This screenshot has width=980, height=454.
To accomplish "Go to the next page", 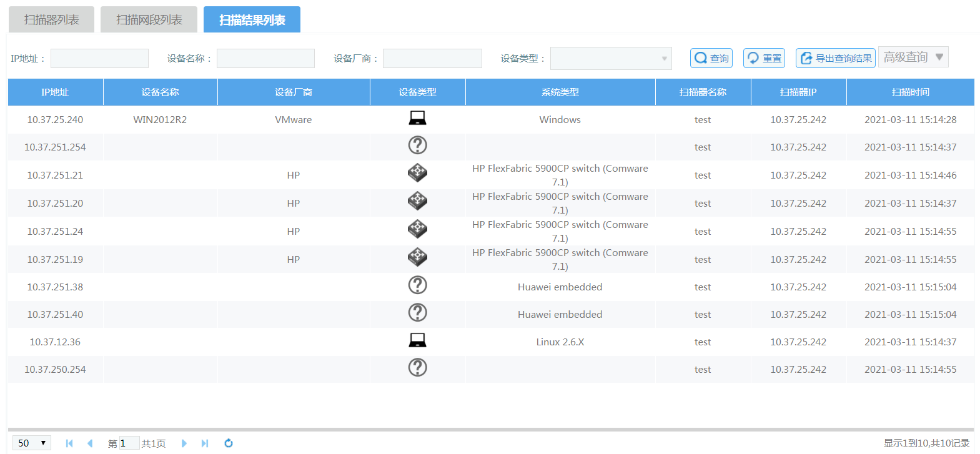I will coord(184,443).
